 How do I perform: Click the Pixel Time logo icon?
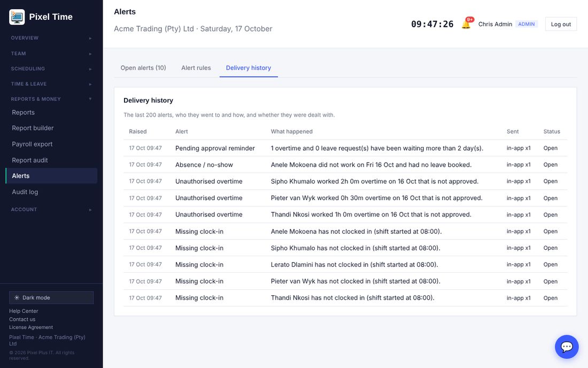coord(17,17)
